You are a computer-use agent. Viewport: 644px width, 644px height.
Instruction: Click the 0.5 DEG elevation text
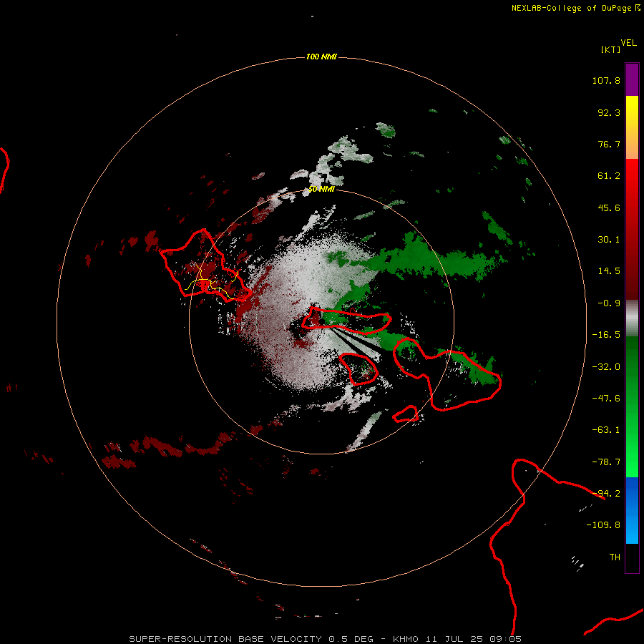[x=351, y=639]
